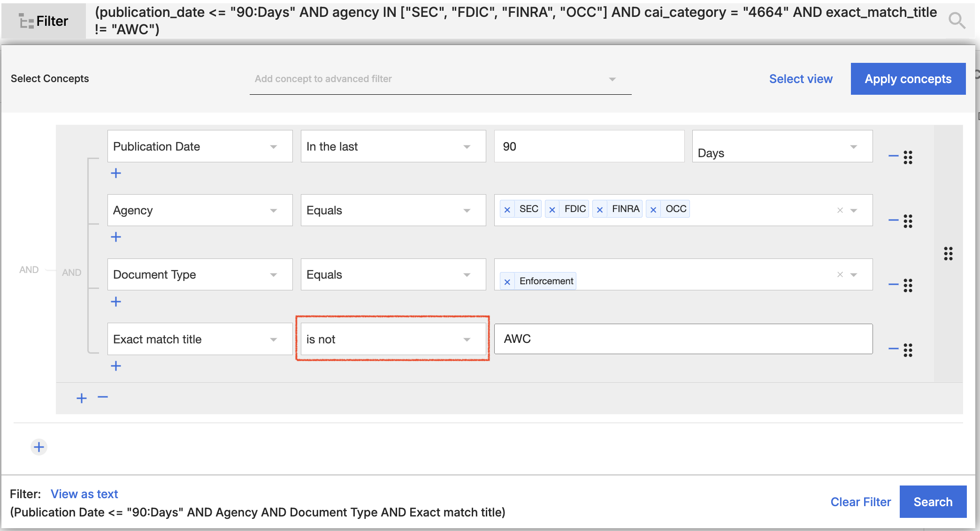This screenshot has height=531, width=980.
Task: Click the magnifier search icon at top
Action: pos(957,20)
